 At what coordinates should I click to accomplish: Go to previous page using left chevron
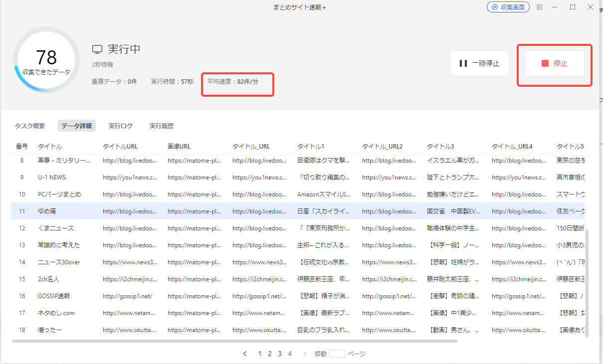(x=245, y=354)
